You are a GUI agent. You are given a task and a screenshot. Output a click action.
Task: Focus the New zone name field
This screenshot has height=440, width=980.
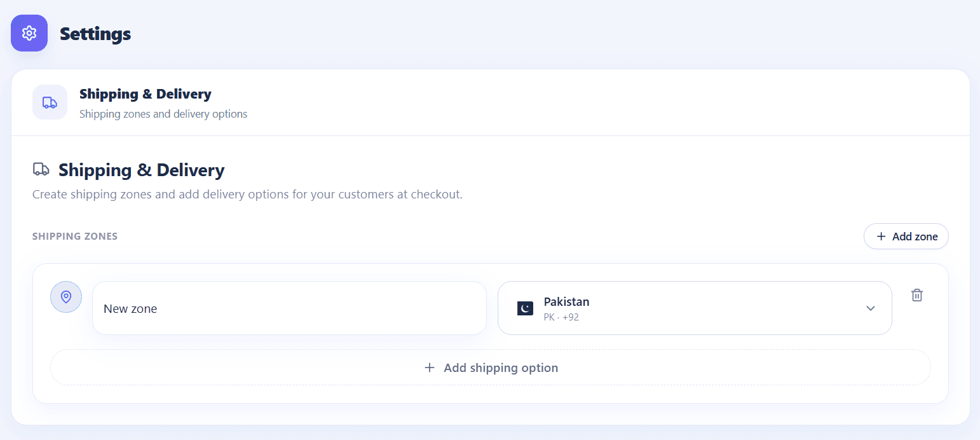tap(289, 308)
